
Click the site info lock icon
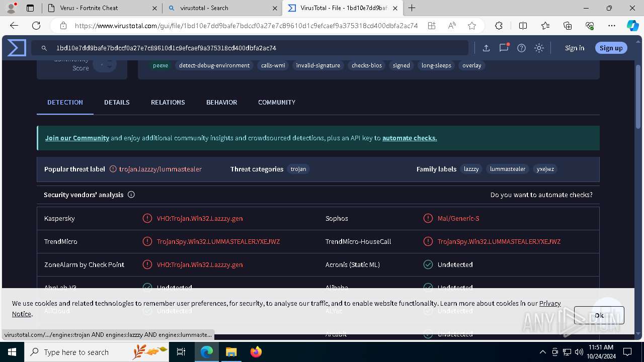coord(63,26)
